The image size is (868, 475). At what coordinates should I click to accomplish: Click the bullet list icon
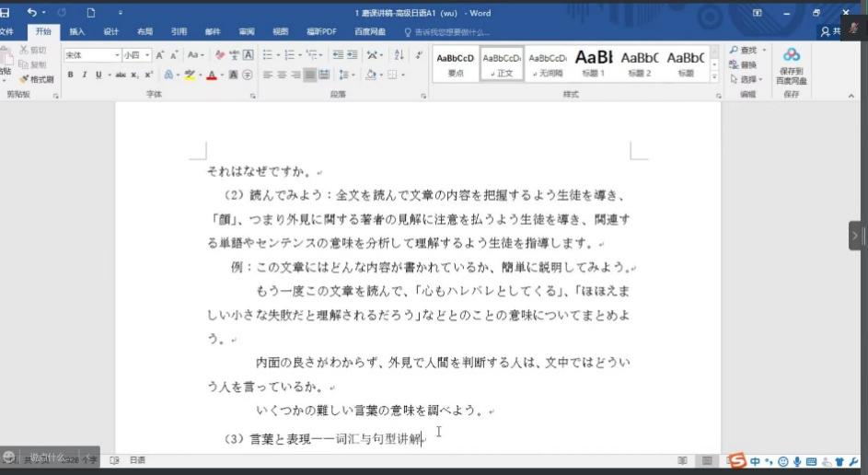coord(267,55)
